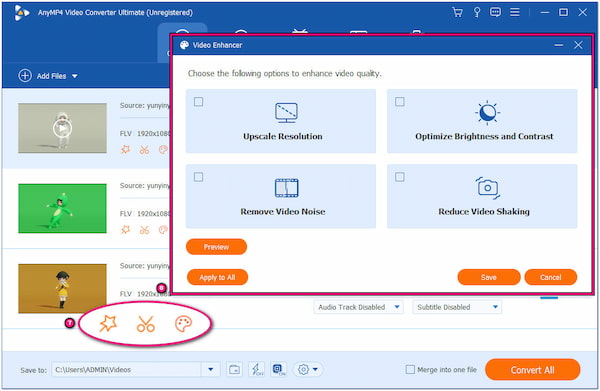Cancel the Video Enhancer dialog

[550, 277]
